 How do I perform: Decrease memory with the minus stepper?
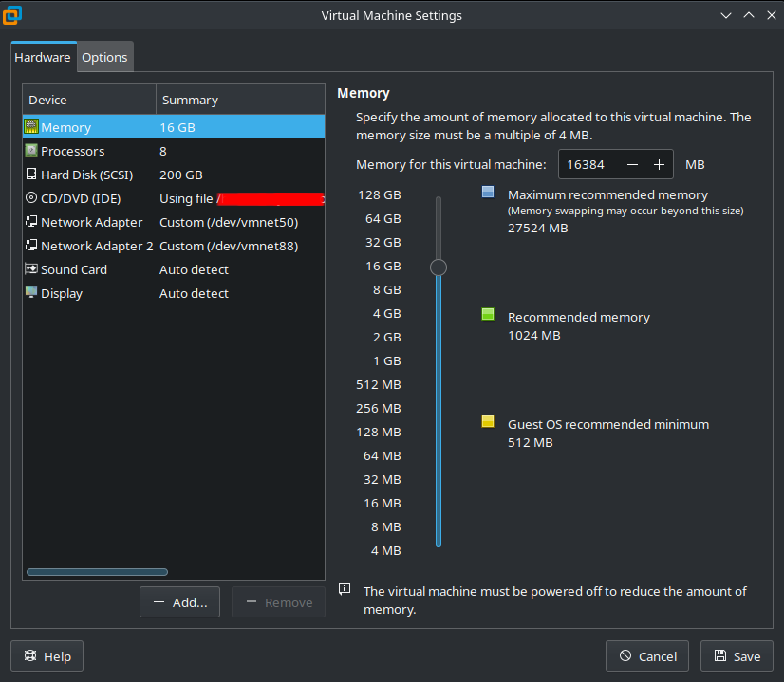click(x=630, y=164)
